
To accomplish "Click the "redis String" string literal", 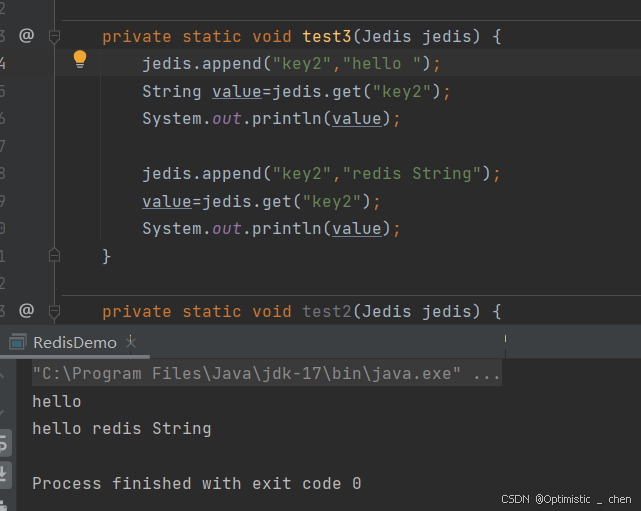I will coord(412,174).
